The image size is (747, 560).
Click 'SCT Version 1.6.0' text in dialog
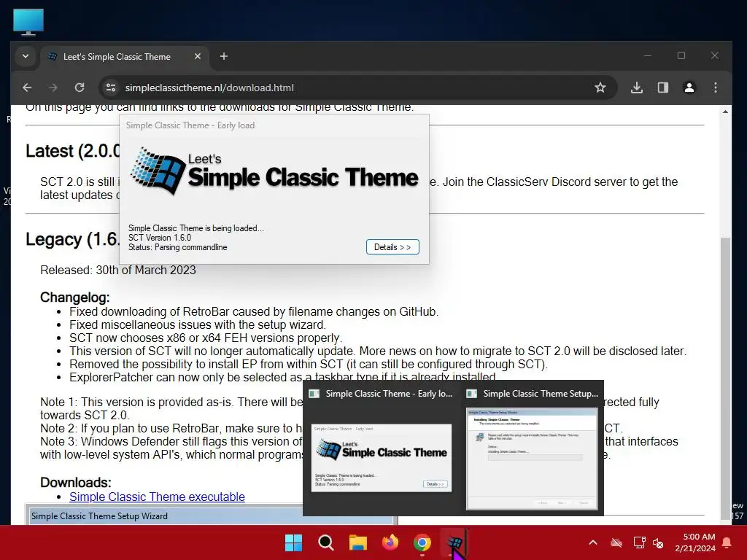(160, 238)
